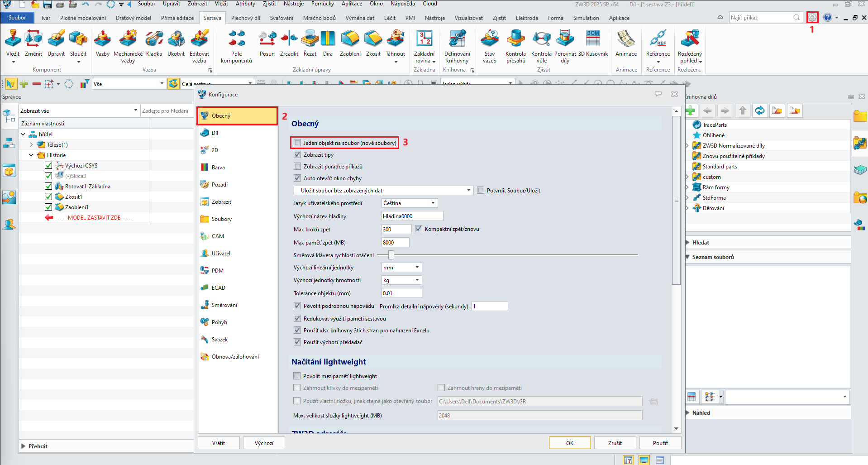The height and width of the screenshot is (465, 868).
Task: Choose the Díra hole tool
Action: click(x=328, y=39)
